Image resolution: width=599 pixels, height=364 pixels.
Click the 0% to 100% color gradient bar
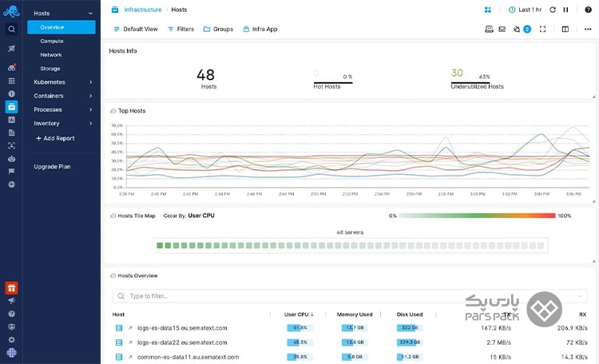click(477, 216)
